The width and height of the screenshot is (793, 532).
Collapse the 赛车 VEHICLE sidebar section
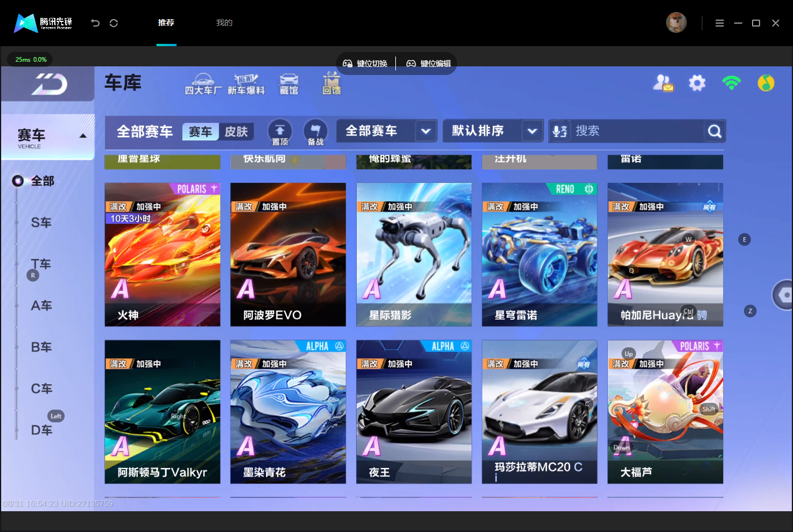click(48, 137)
